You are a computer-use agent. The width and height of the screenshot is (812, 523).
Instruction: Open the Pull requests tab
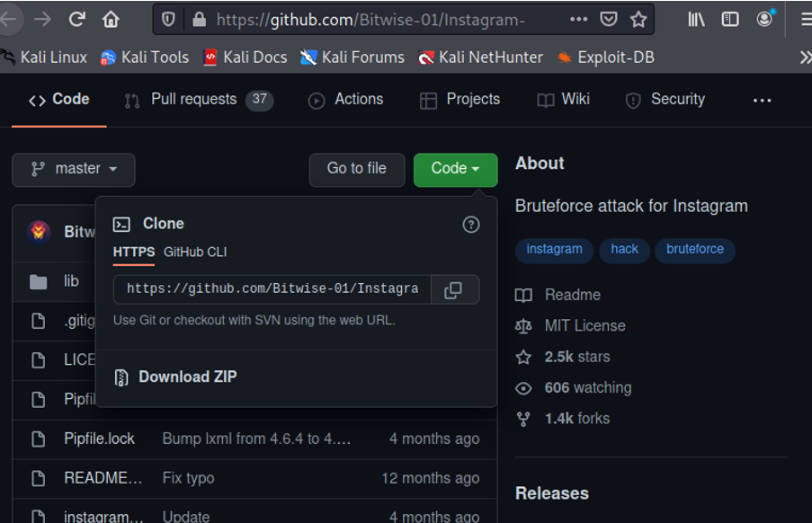(x=199, y=100)
